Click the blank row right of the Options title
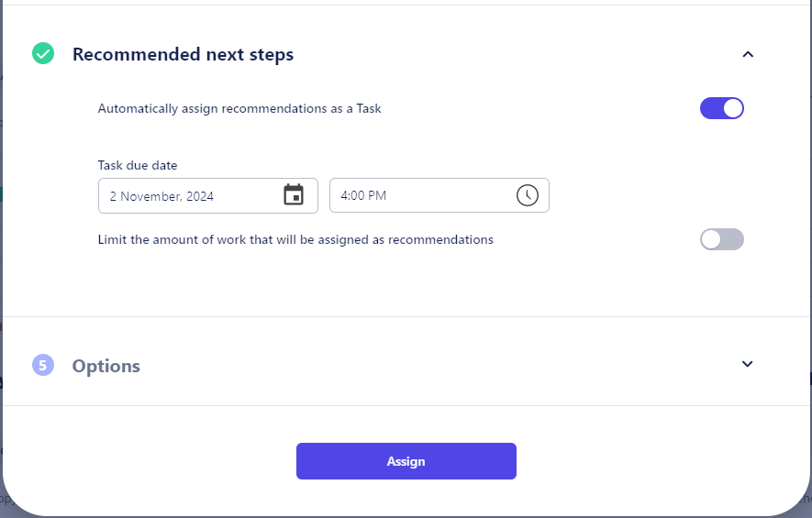Image resolution: width=812 pixels, height=518 pixels. (440, 365)
